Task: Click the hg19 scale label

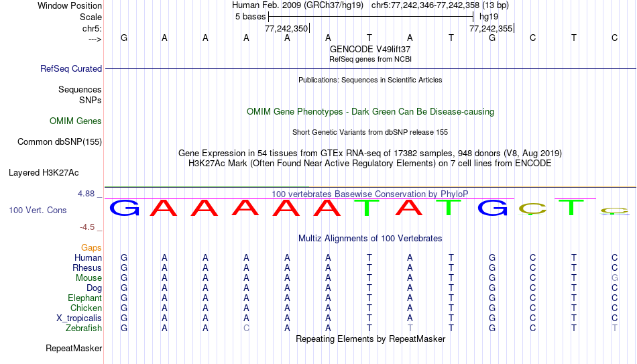Action: pyautogui.click(x=489, y=17)
